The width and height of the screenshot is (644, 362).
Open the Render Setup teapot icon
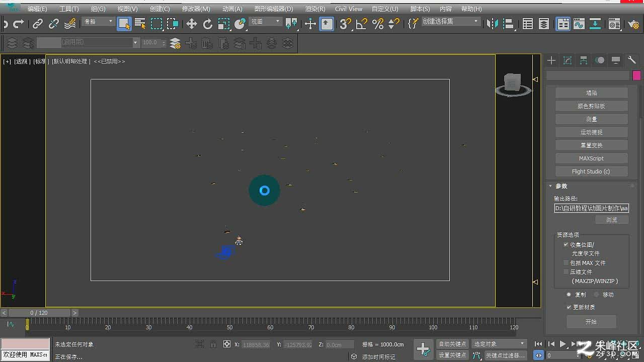coord(634,24)
